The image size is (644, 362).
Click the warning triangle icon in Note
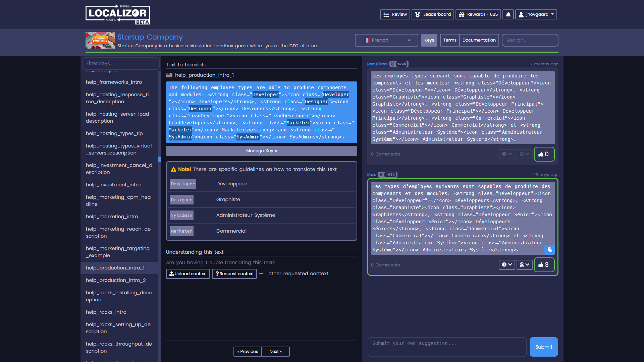173,169
